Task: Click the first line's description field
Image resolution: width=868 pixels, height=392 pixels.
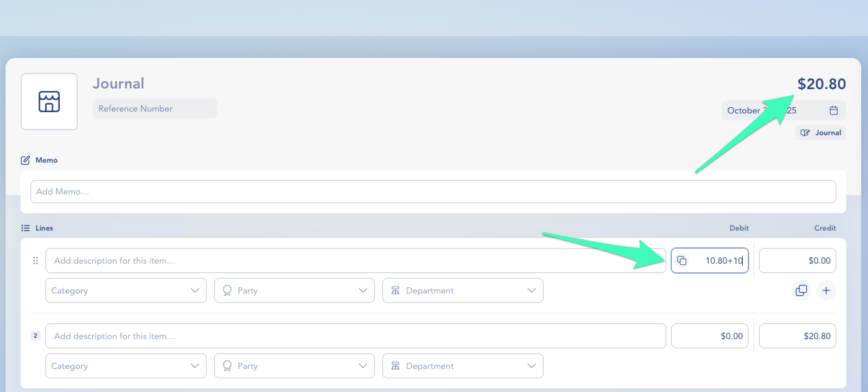Action: coord(356,261)
